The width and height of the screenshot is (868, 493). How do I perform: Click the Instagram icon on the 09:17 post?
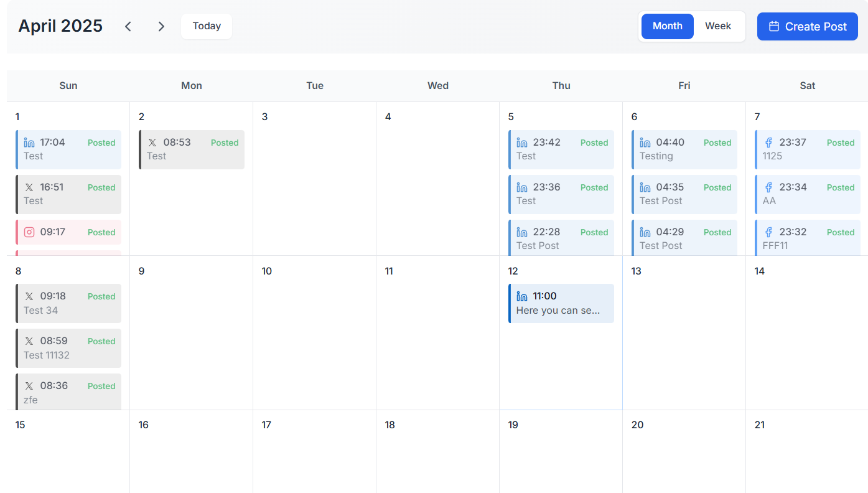point(29,232)
